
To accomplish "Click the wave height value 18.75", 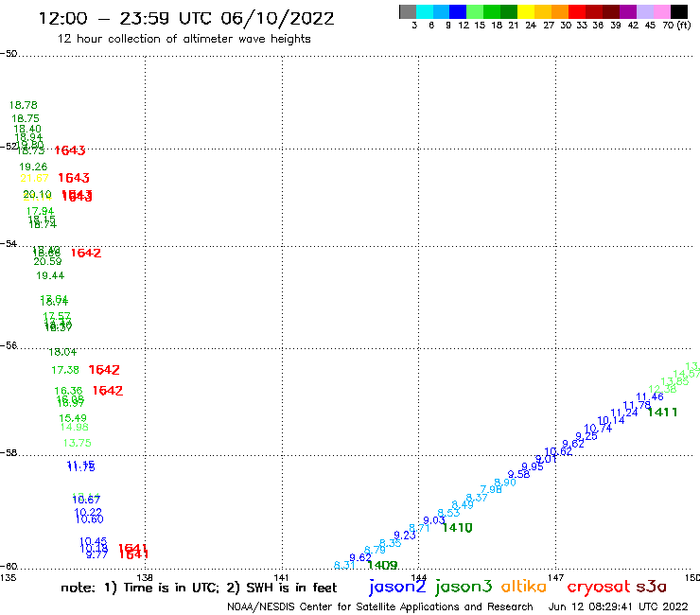I will (26, 118).
